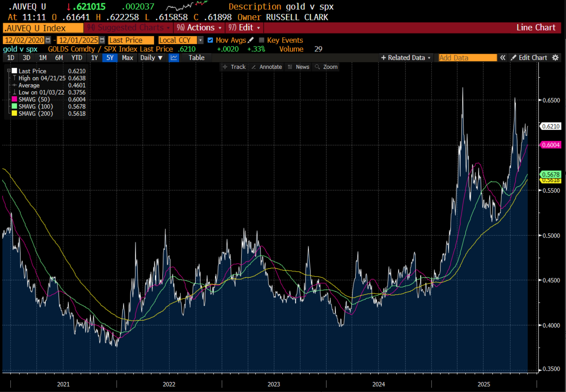Expand the Local CCY currency dropdown

pyautogui.click(x=200, y=40)
